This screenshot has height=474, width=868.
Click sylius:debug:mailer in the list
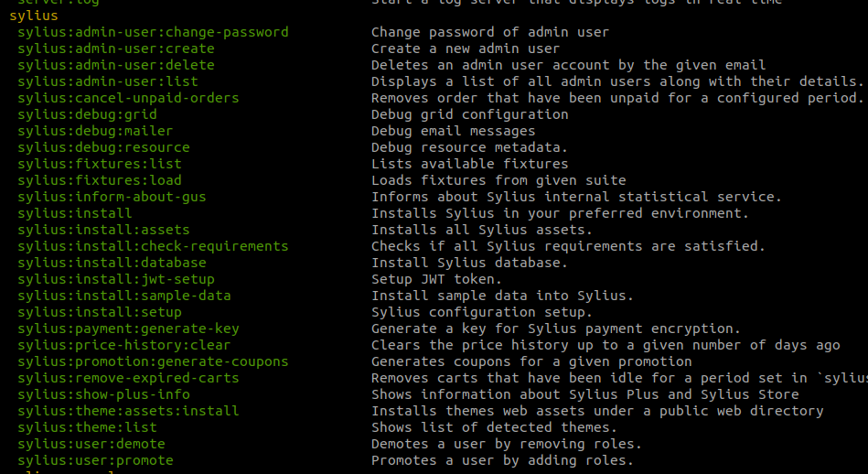pyautogui.click(x=95, y=131)
